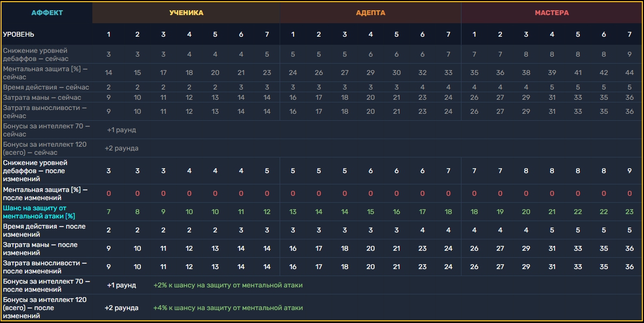
Task: Click the 'Время действия — сейчас' row label
Action: (46, 87)
